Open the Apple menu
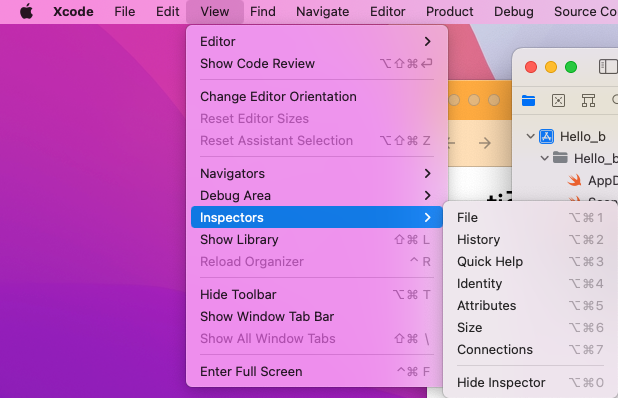618x398 pixels. (26, 11)
